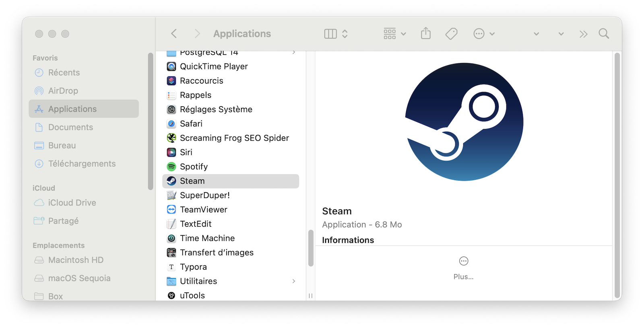Click the Siri app icon

coord(171,152)
